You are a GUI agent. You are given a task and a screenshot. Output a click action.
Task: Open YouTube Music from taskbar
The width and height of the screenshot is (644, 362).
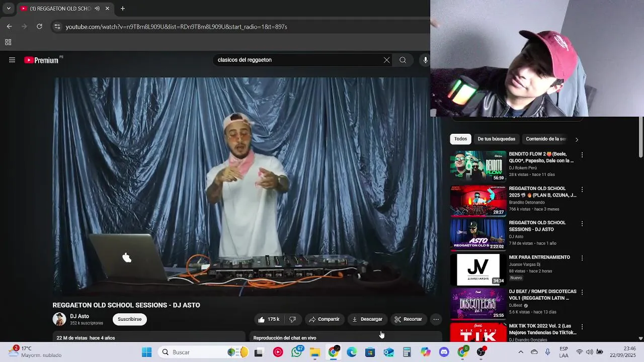[278, 352]
